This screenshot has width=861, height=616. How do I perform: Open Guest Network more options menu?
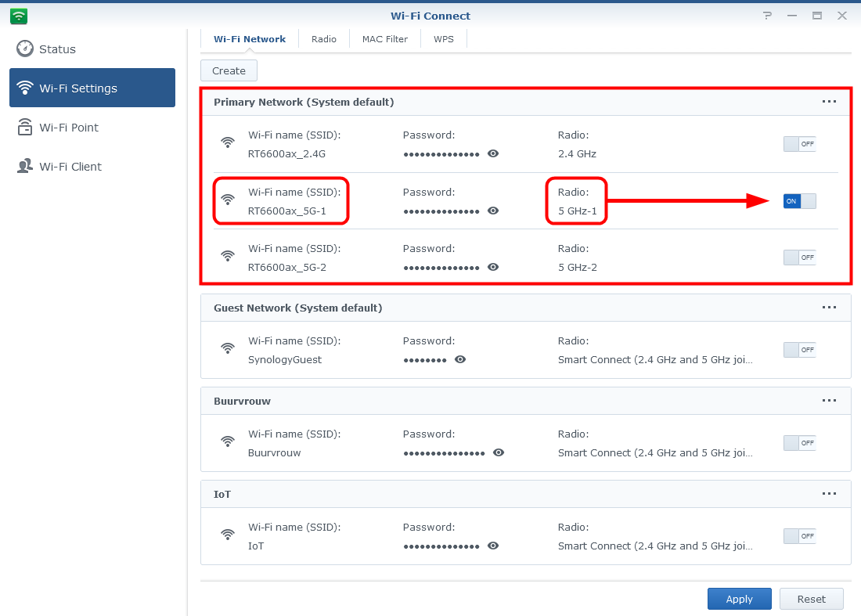click(x=829, y=308)
